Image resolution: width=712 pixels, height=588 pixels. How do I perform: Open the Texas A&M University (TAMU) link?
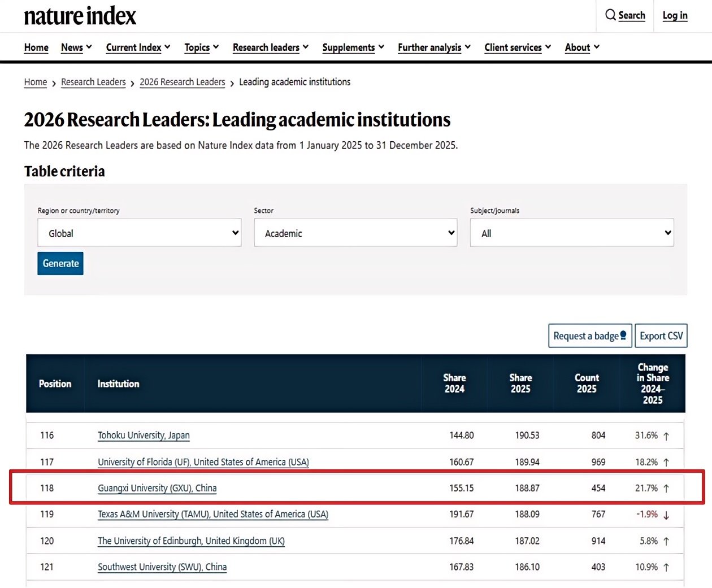(213, 515)
